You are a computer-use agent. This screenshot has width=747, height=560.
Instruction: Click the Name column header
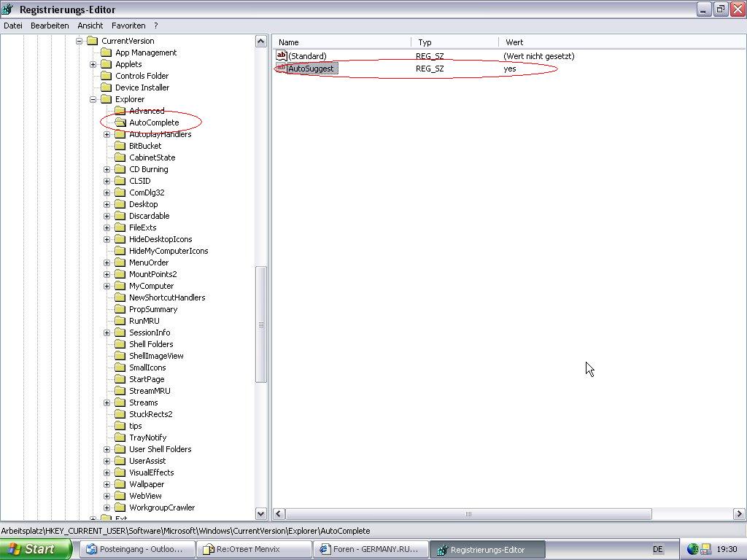click(342, 42)
